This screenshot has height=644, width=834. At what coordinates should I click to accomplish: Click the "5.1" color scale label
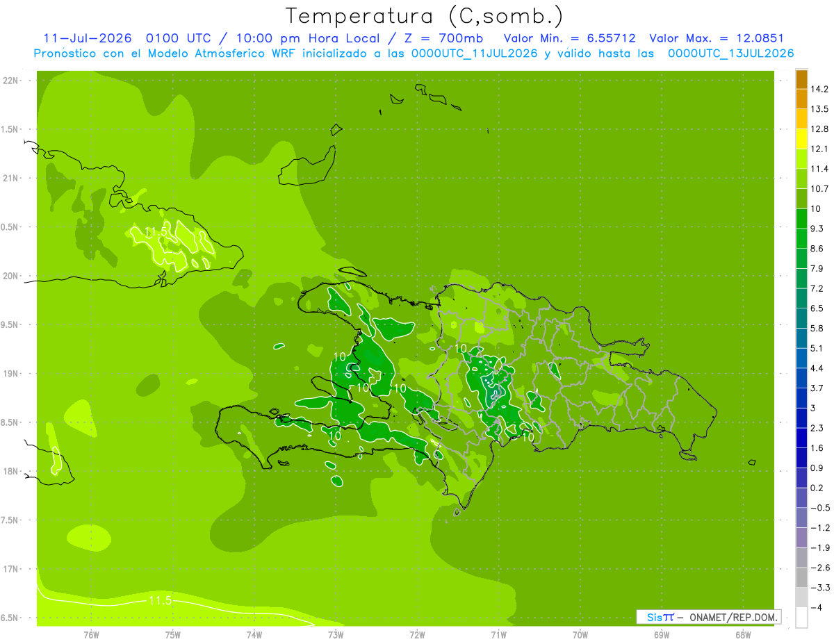tap(817, 348)
